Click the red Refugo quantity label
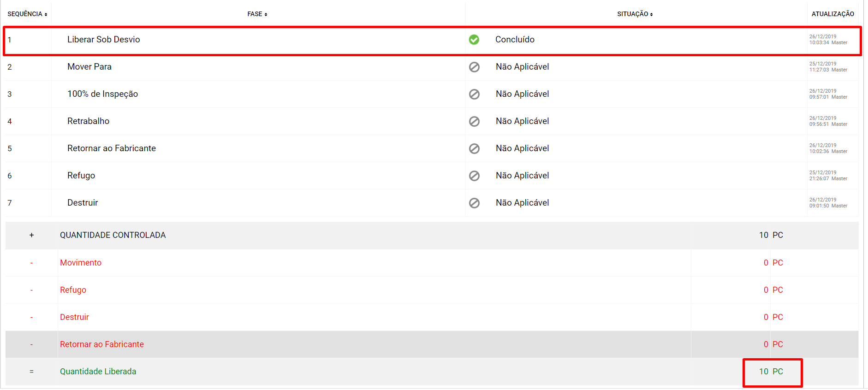868x390 pixels. click(73, 290)
